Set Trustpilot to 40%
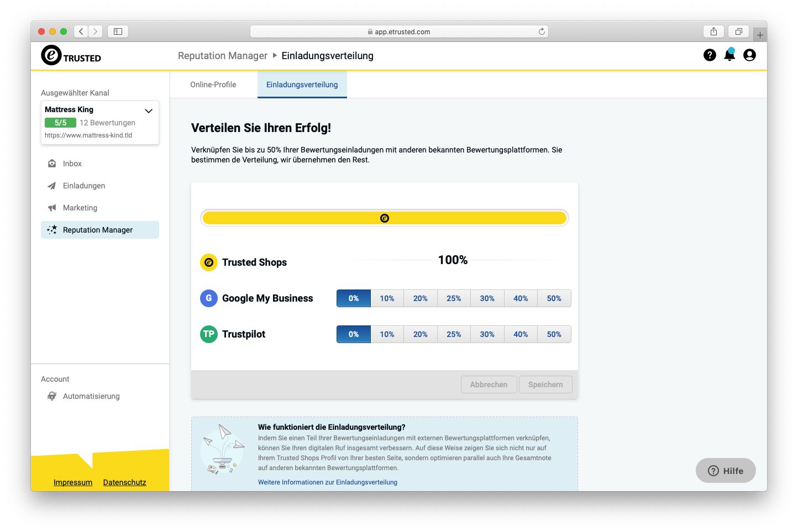Image resolution: width=798 pixels, height=532 pixels. [521, 334]
